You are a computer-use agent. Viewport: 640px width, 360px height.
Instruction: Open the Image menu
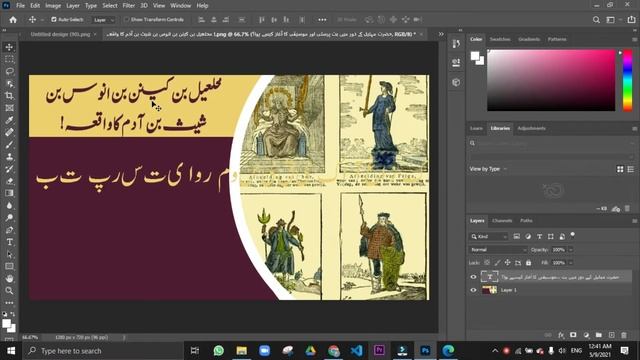53,6
